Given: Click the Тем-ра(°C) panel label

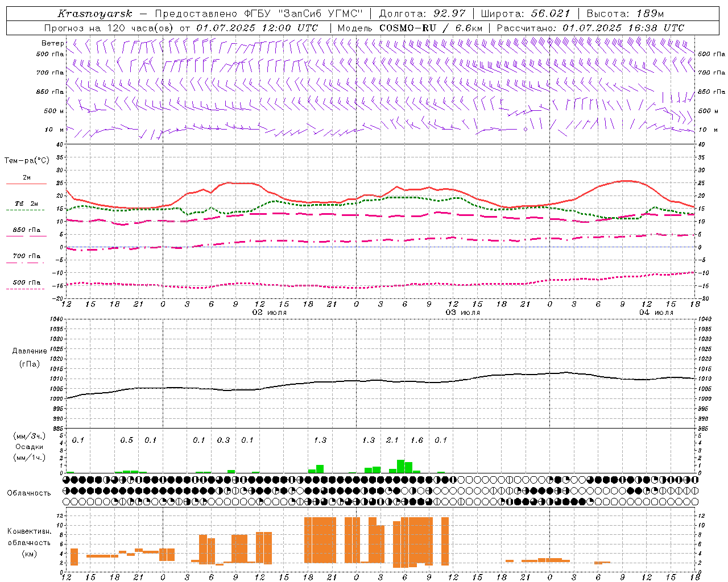Looking at the screenshot, I should click(x=27, y=161).
